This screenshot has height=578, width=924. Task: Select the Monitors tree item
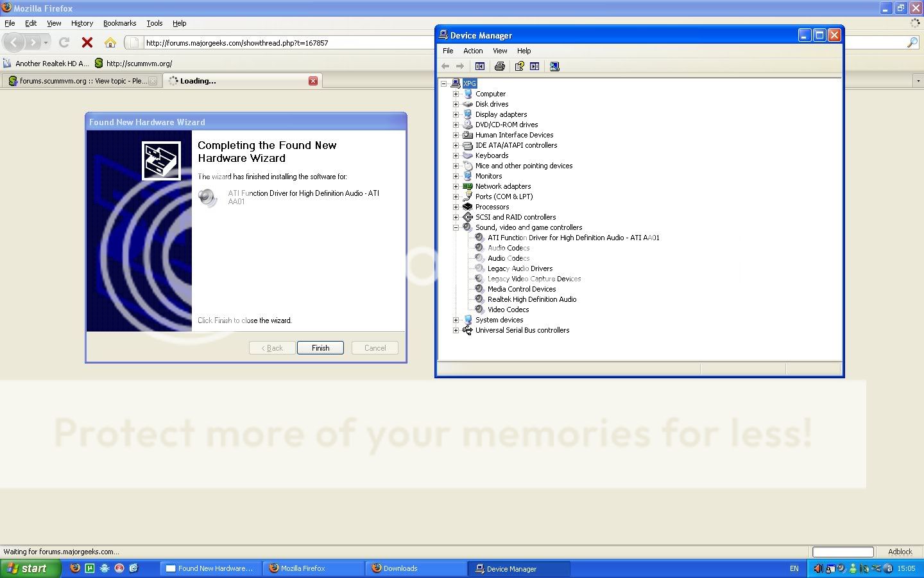[x=488, y=176]
